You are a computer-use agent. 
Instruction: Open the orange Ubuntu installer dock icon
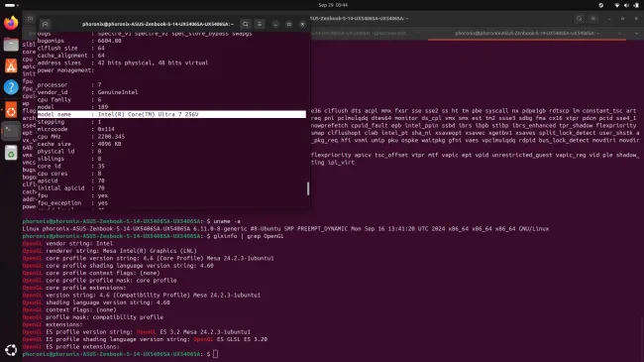[x=11, y=110]
